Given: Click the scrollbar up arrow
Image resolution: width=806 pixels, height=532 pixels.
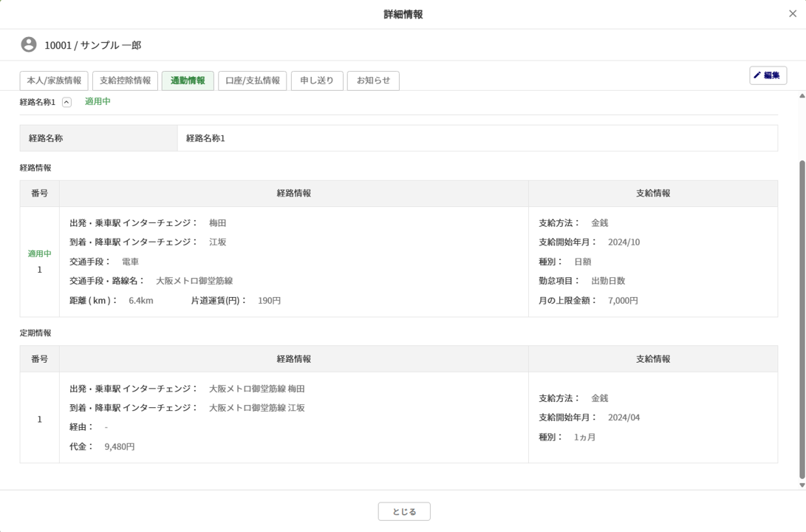Looking at the screenshot, I should coord(802,96).
